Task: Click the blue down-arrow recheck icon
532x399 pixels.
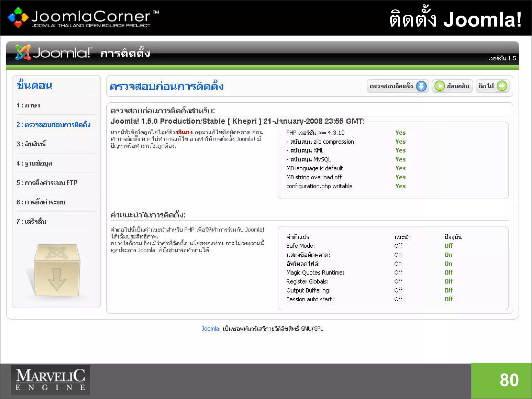Action: 421,86
